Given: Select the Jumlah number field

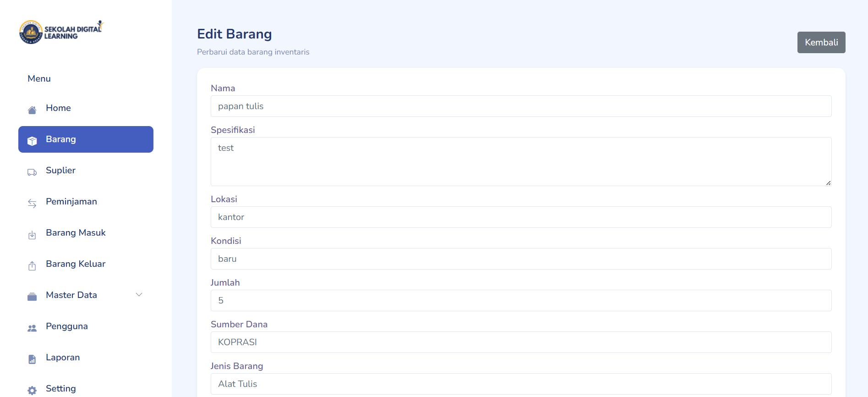Looking at the screenshot, I should pyautogui.click(x=521, y=301).
